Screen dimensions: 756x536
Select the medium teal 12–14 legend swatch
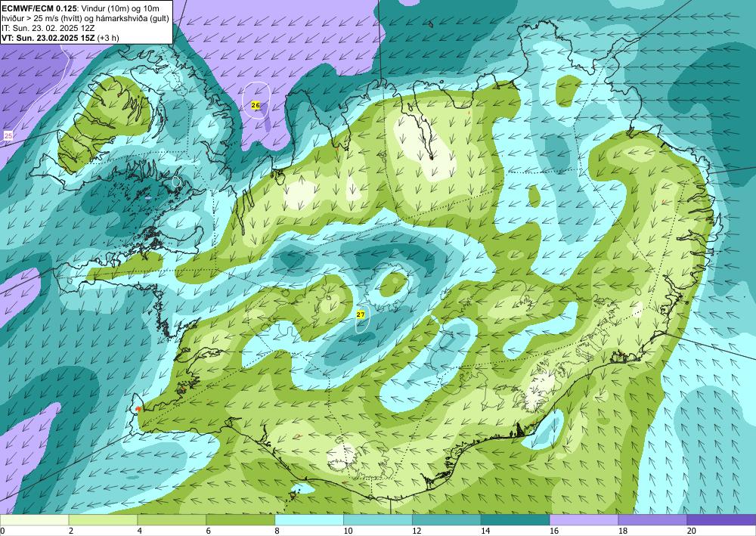[447, 519]
